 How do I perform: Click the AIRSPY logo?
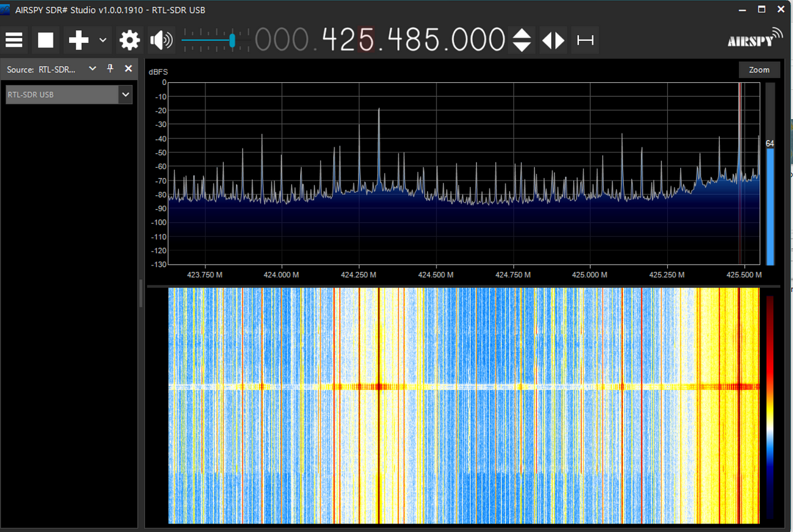(x=755, y=39)
